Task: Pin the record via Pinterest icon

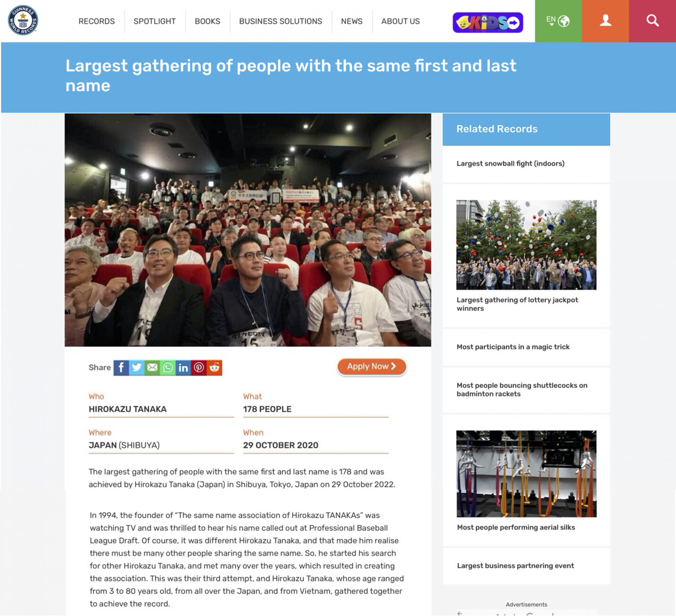Action: tap(199, 368)
